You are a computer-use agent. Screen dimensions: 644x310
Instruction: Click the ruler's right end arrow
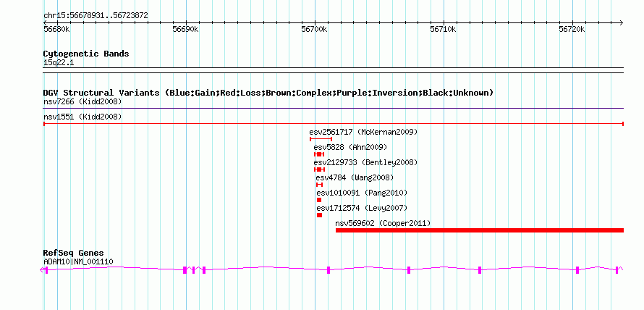(x=622, y=23)
